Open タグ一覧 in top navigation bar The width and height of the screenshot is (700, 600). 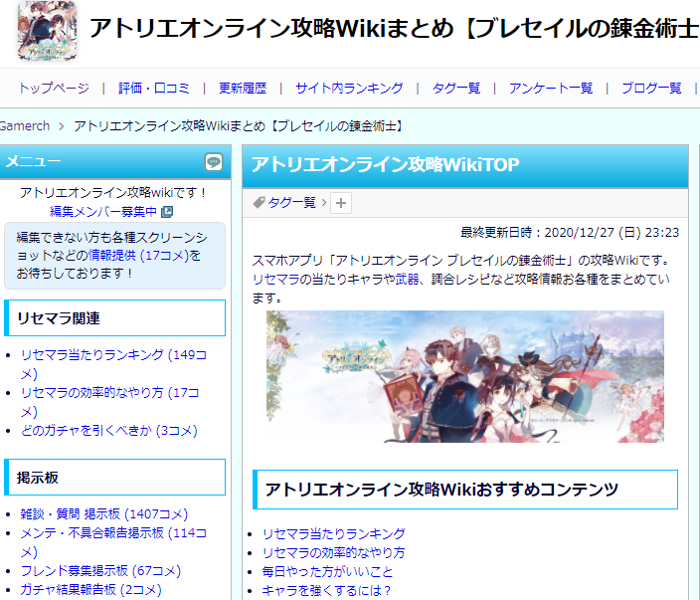[456, 88]
